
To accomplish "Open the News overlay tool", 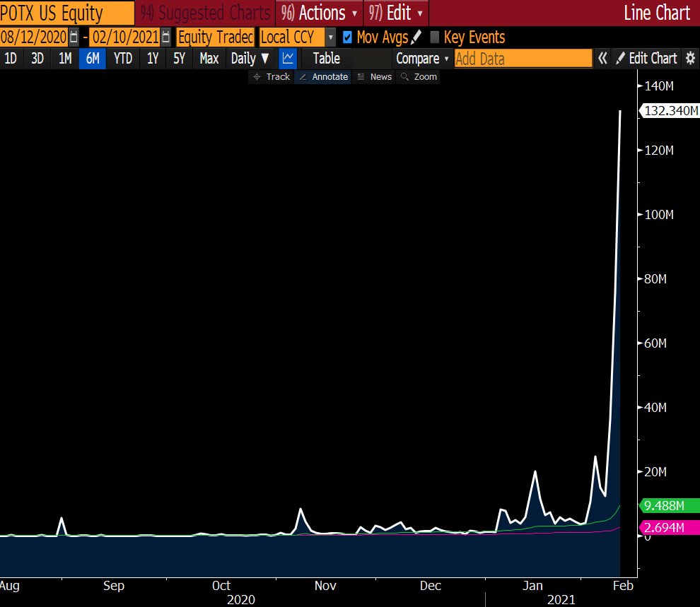I will (x=374, y=76).
